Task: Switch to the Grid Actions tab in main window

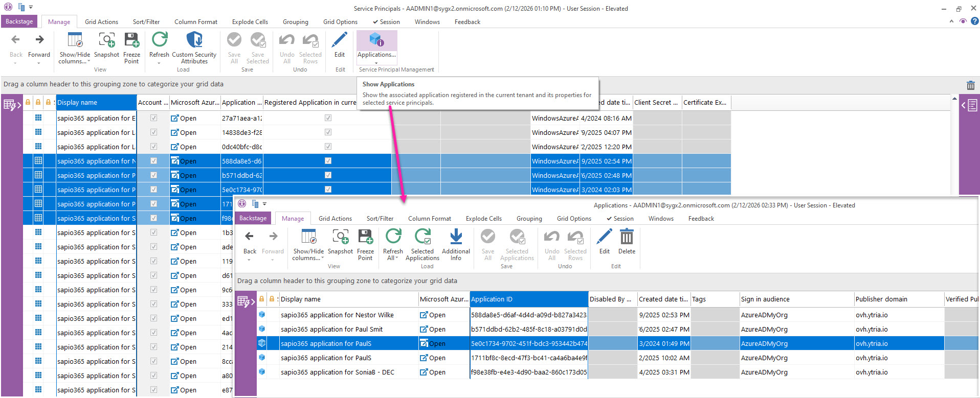Action: pos(101,22)
